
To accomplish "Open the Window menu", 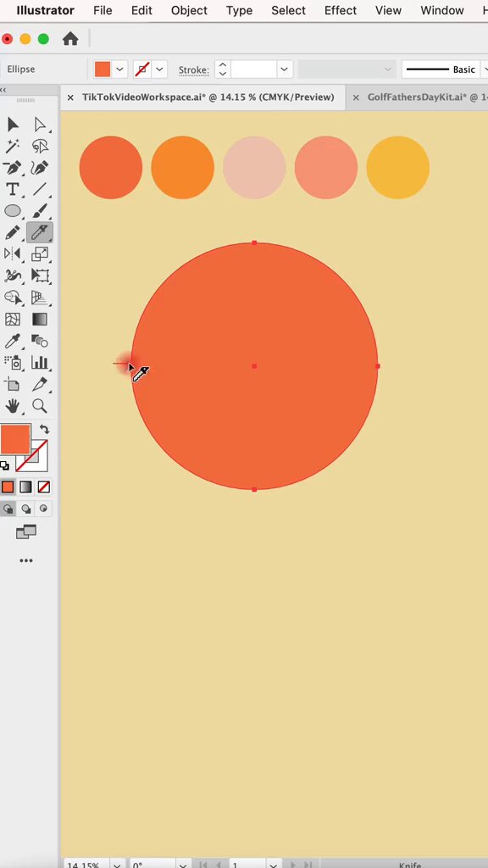I will coord(442,10).
